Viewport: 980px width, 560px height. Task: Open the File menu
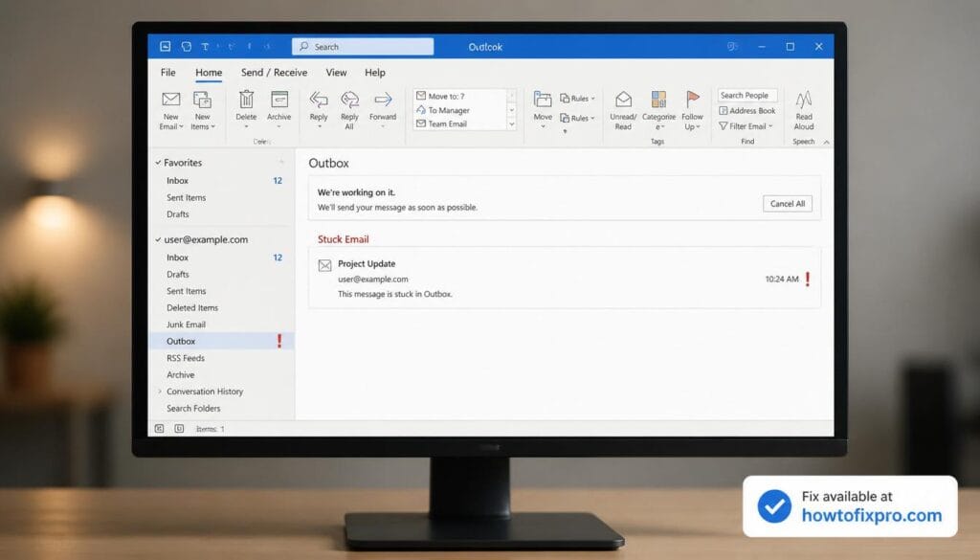pos(168,73)
